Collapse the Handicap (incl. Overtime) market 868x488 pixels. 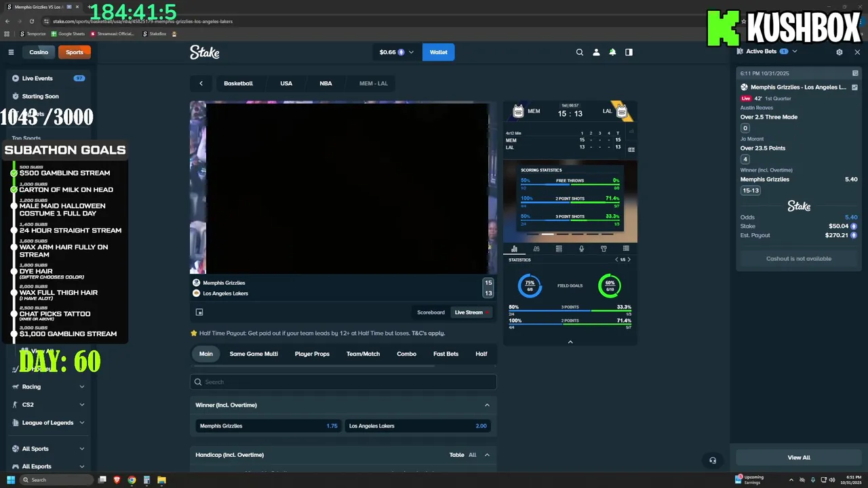click(x=487, y=455)
